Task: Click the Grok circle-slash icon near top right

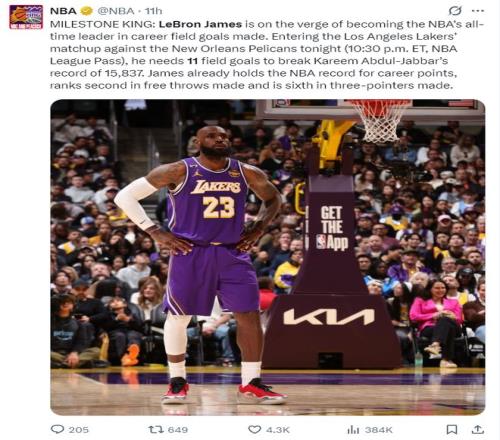Action: click(455, 11)
